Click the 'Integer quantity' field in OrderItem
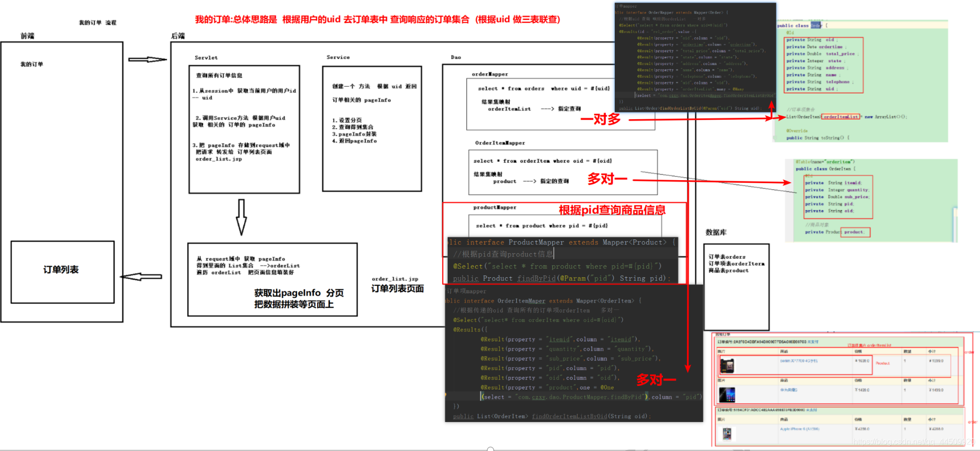Screen dimensions: 980x451 [837, 190]
